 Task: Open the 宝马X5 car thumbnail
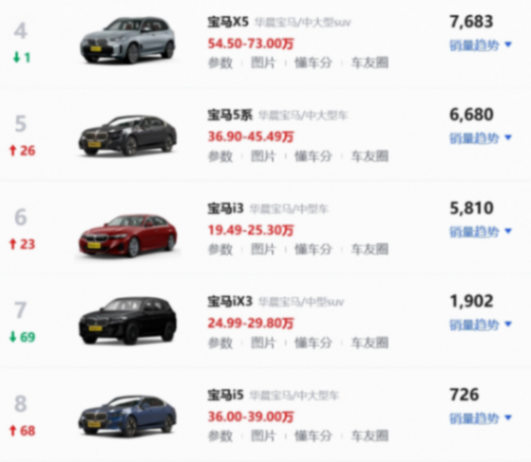coord(127,41)
